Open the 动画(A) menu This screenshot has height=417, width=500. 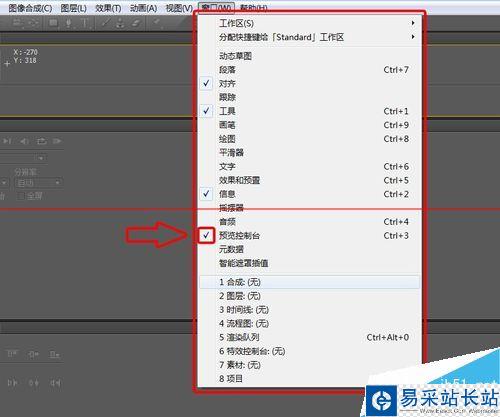144,8
